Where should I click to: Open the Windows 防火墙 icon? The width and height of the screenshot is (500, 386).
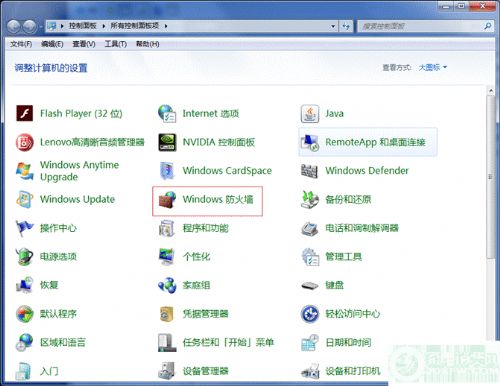pyautogui.click(x=167, y=199)
